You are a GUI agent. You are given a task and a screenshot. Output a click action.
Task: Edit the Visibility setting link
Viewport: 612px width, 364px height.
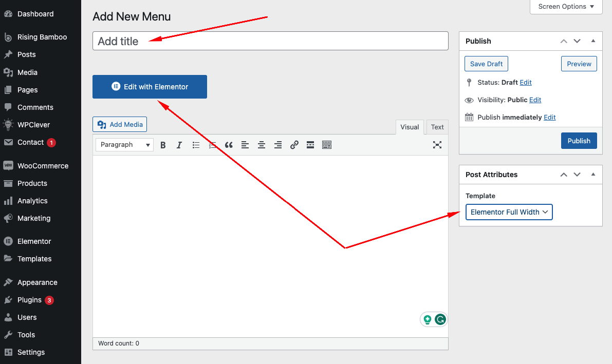pos(535,100)
